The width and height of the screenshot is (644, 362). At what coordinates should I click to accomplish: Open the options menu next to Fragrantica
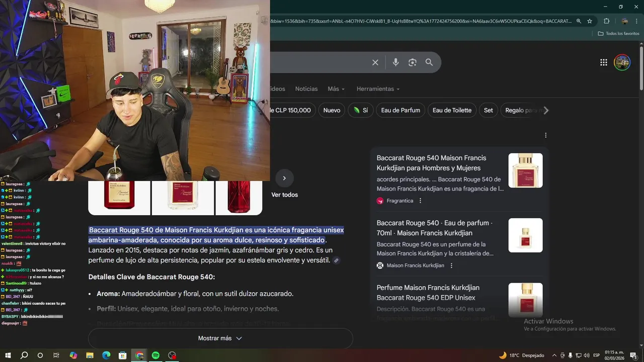pos(421,201)
